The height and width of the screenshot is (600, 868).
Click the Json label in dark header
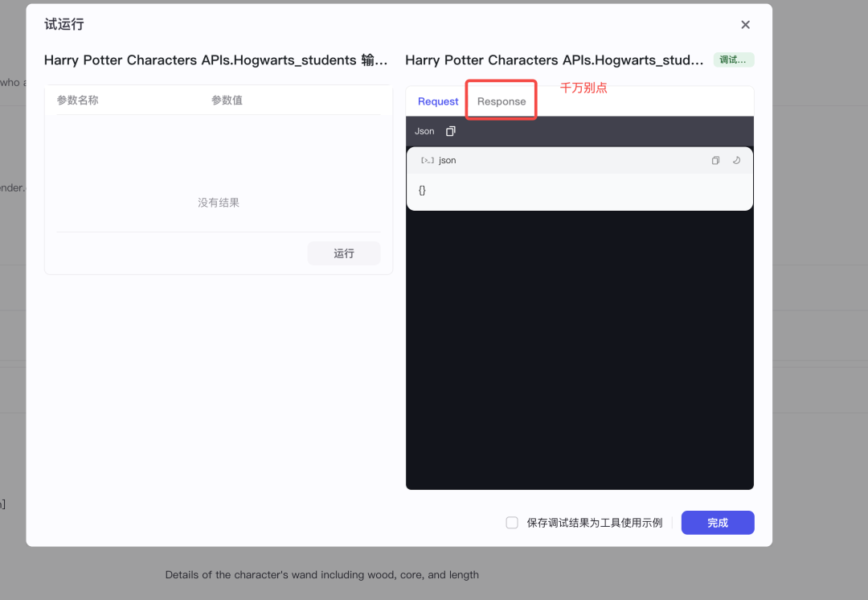pyautogui.click(x=424, y=131)
